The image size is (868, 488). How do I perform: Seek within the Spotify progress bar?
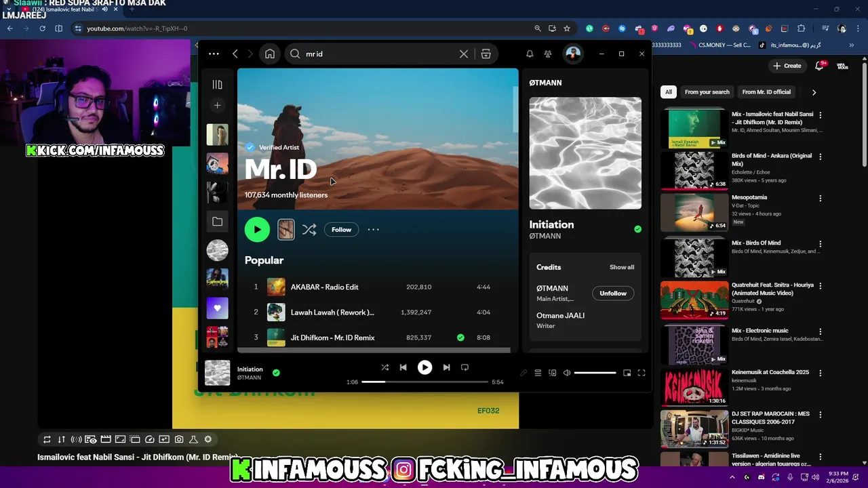click(425, 382)
